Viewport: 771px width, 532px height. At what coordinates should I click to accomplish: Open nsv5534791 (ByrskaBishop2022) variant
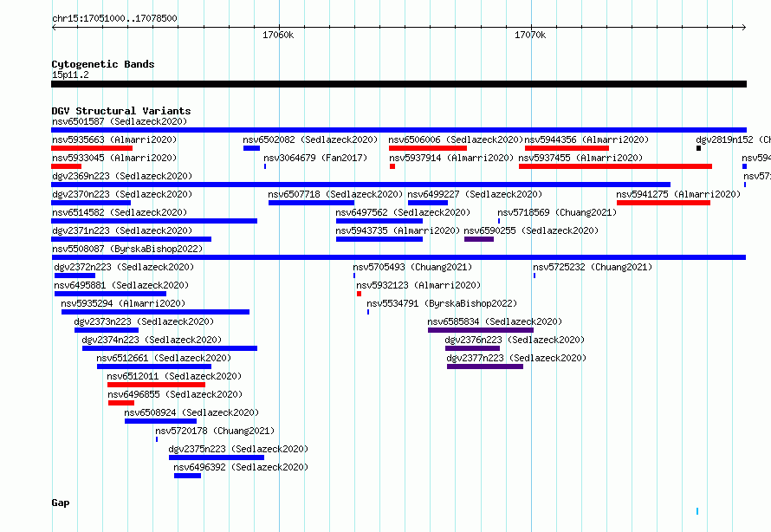pyautogui.click(x=442, y=303)
